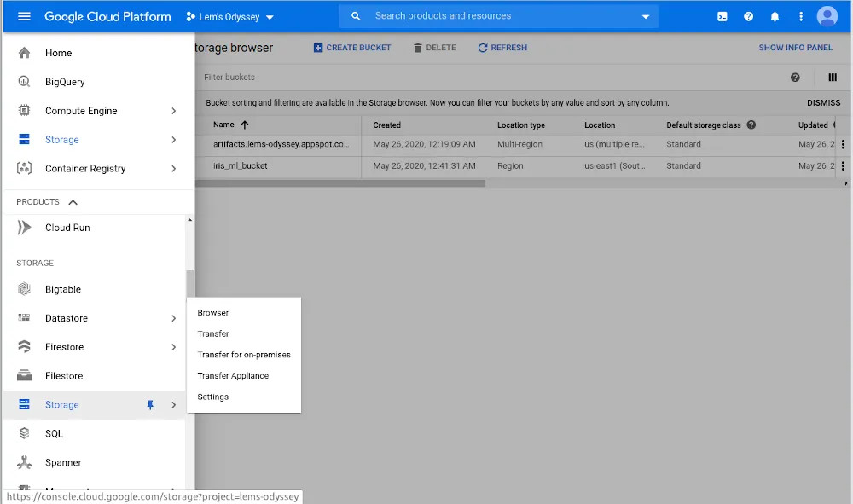Click the Spanner icon
Screen dimensions: 853x504
[x=24, y=462]
